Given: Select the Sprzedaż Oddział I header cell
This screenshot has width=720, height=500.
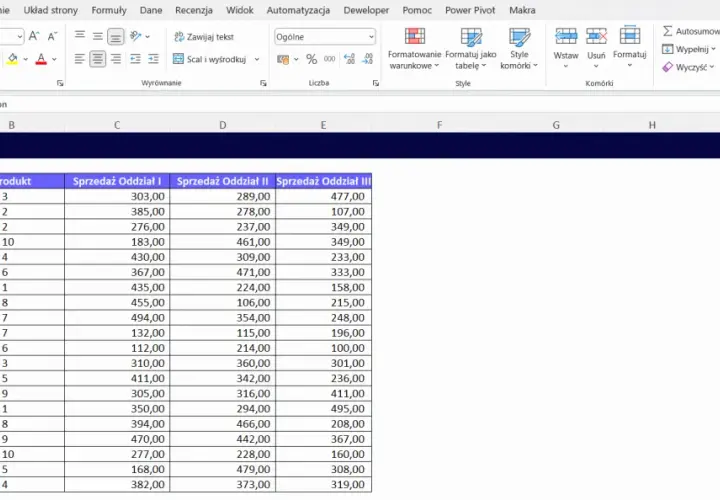Looking at the screenshot, I should tap(117, 181).
